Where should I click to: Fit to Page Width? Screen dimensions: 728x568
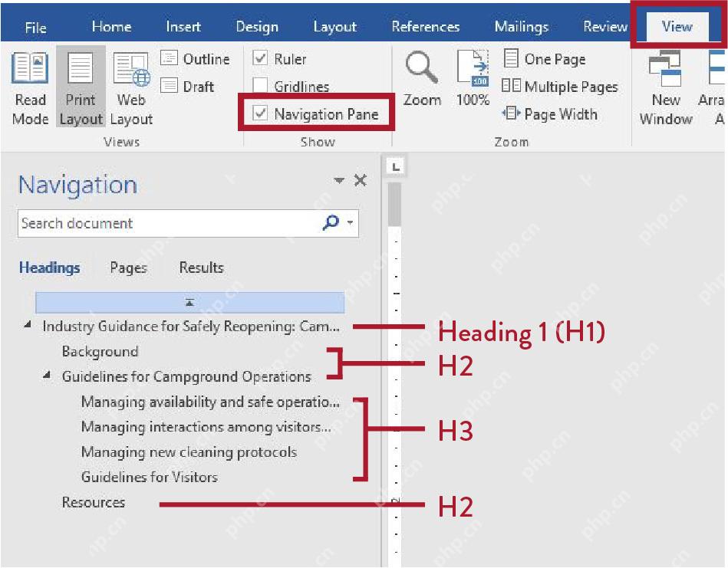(550, 113)
